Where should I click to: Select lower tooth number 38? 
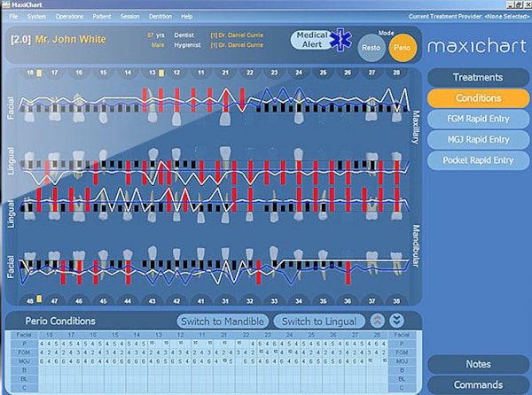tap(396, 301)
